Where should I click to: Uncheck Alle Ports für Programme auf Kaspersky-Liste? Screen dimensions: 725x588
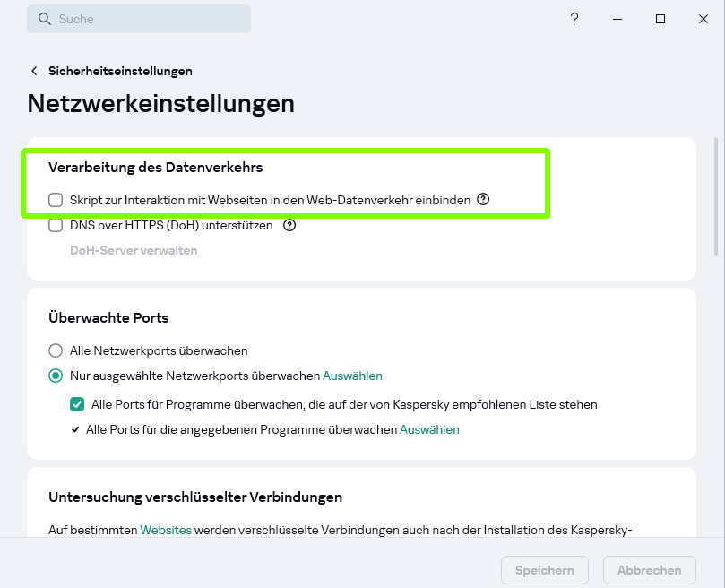[x=77, y=404]
